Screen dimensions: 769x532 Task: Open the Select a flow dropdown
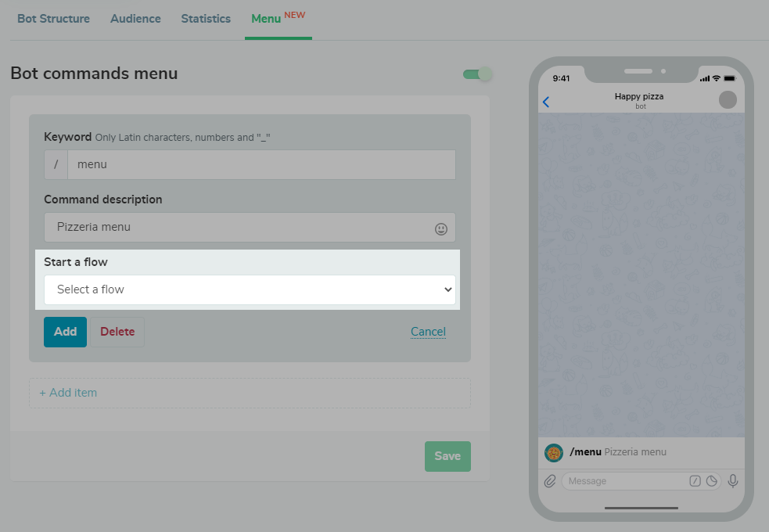(x=250, y=289)
